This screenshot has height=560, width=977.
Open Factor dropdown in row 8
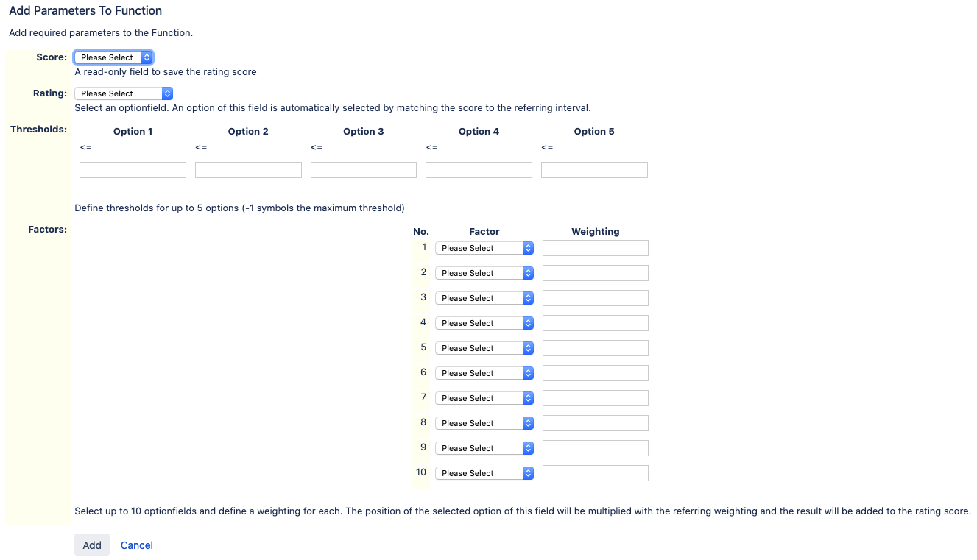[x=484, y=423]
